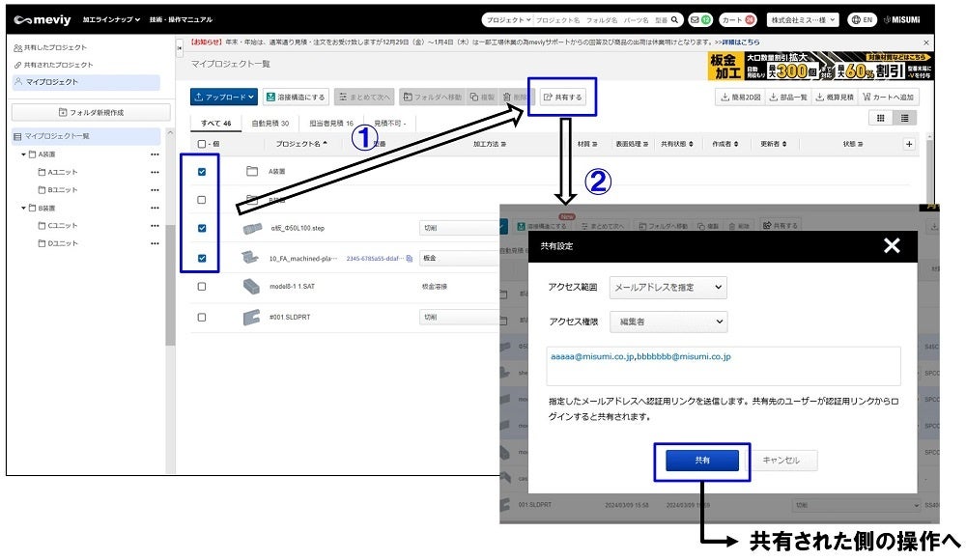The width and height of the screenshot is (966, 560).
Task: Select マイプロジェクト in sidebar
Action: coord(86,82)
